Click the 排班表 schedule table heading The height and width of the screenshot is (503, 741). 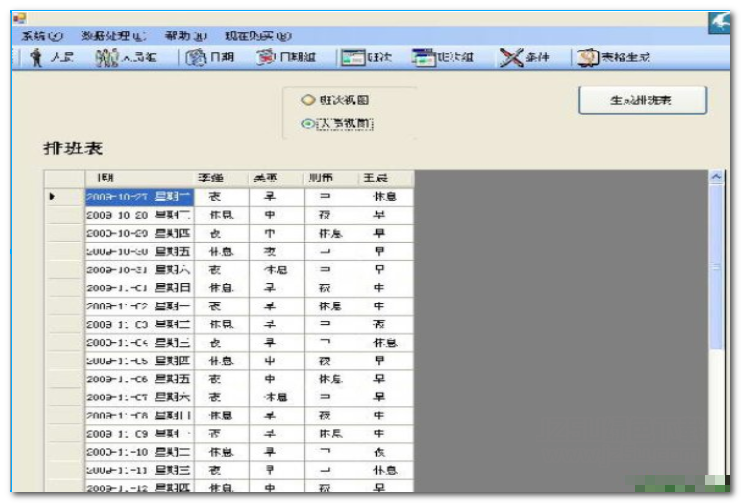pos(73,148)
